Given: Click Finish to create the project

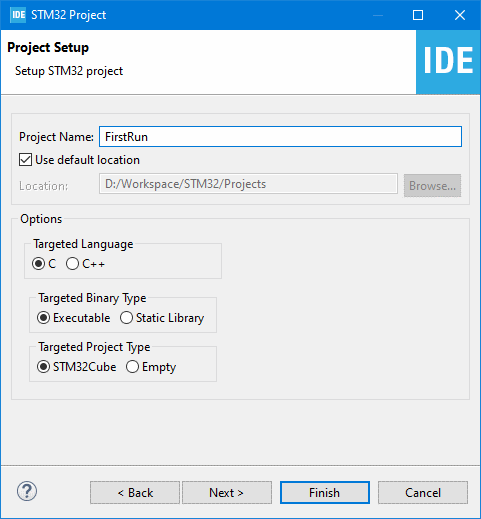Looking at the screenshot, I should pyautogui.click(x=325, y=492).
